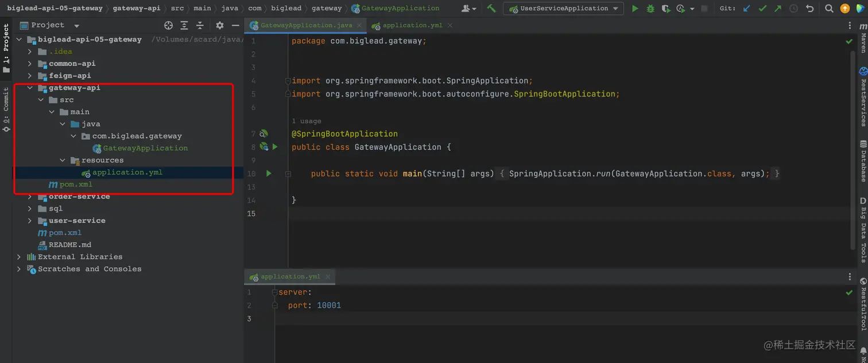Click Git commit checkmark in toolbar
868x363 pixels.
[762, 9]
